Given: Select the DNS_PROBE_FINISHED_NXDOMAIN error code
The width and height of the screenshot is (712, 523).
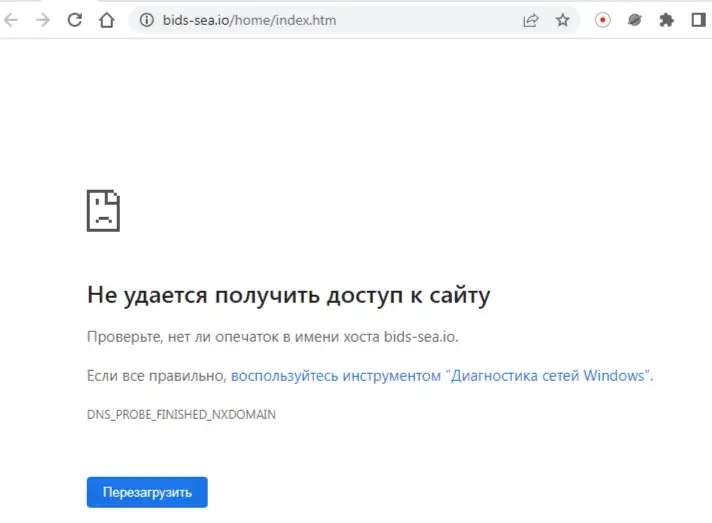Looking at the screenshot, I should pos(181,414).
